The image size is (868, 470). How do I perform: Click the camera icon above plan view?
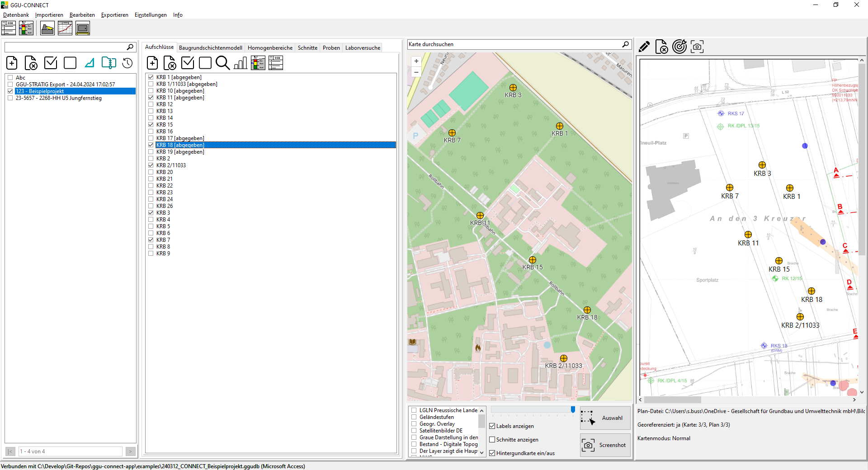coord(697,47)
